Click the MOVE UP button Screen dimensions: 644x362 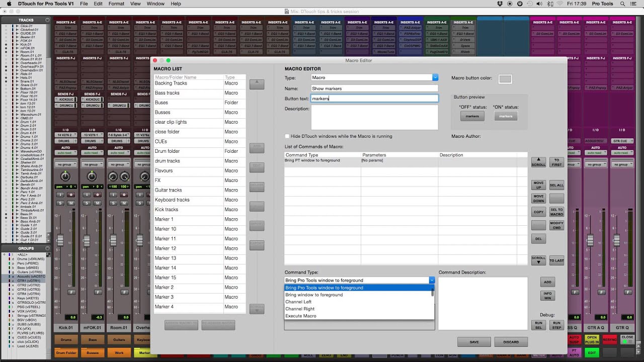point(538,185)
